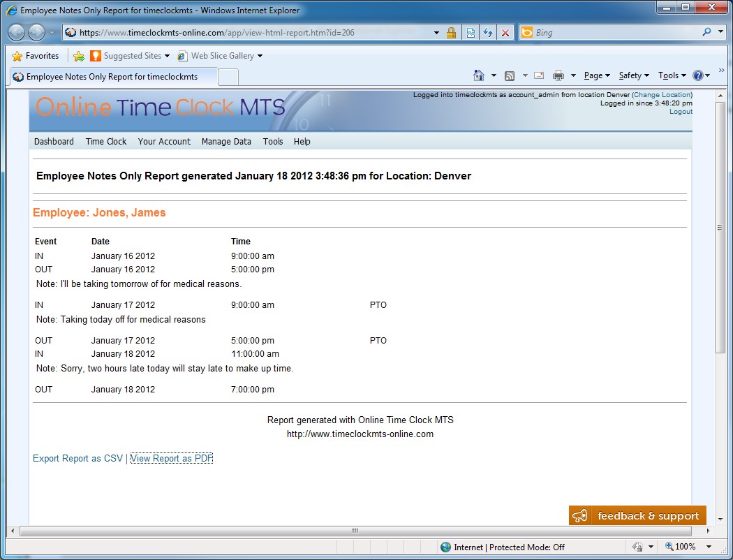Click the feedback & support button
Screen dimensions: 733x560
637,516
